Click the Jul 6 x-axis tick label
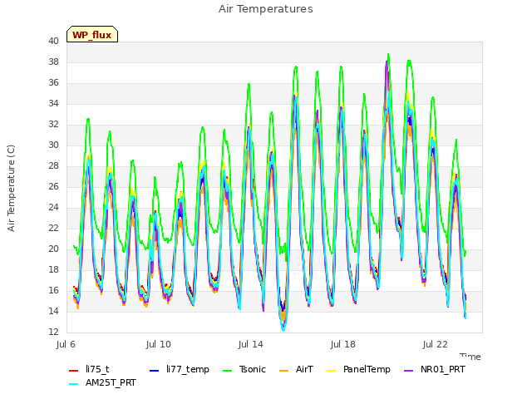The image size is (532, 399). 66,345
